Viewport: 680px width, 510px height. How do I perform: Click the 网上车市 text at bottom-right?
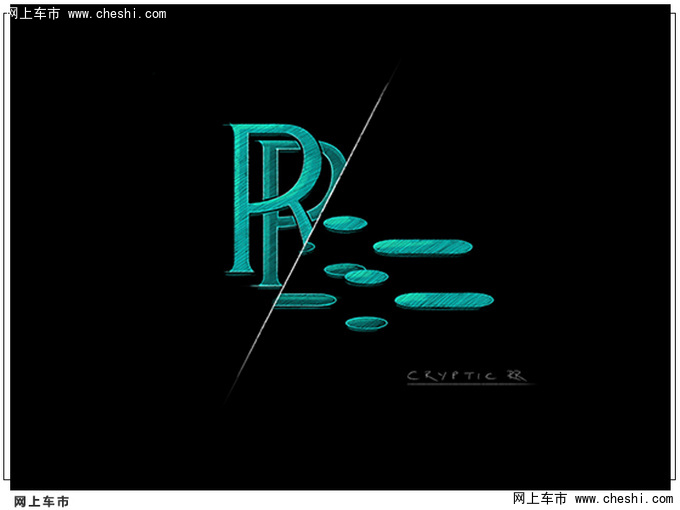pyautogui.click(x=539, y=498)
